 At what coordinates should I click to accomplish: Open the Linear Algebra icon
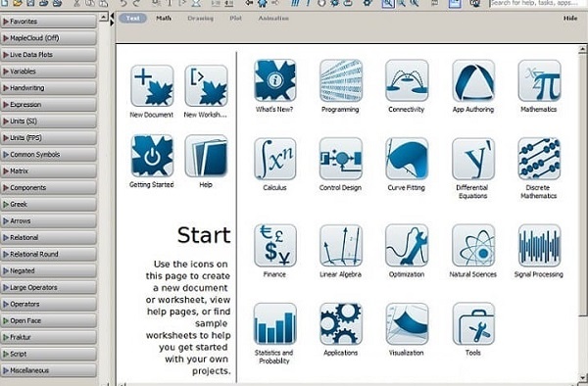[341, 246]
